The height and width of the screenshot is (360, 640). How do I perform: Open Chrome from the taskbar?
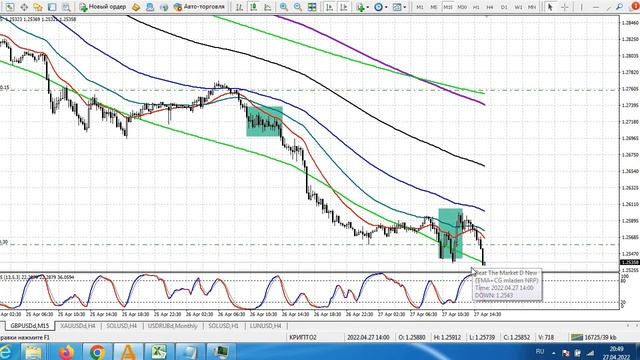[97, 351]
